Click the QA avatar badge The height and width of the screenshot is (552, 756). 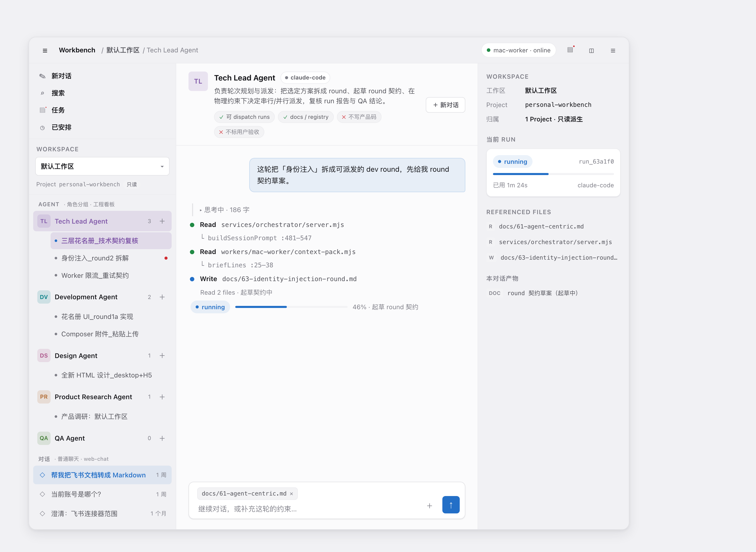tap(44, 438)
